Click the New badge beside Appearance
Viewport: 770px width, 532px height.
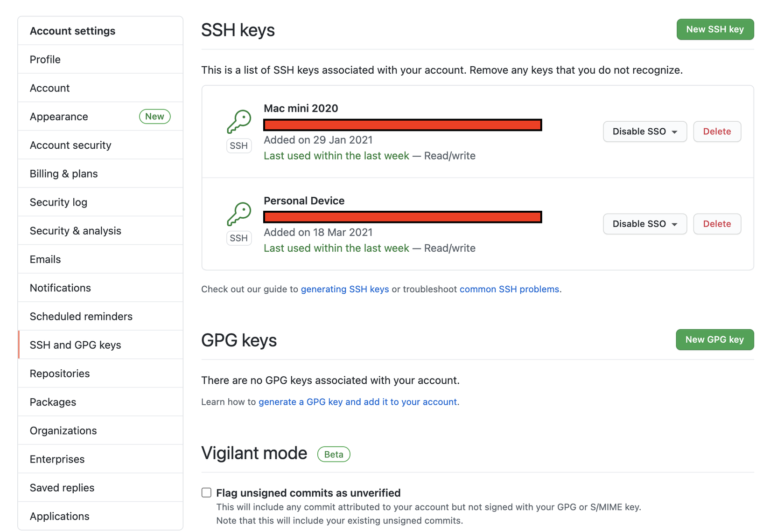(x=154, y=117)
